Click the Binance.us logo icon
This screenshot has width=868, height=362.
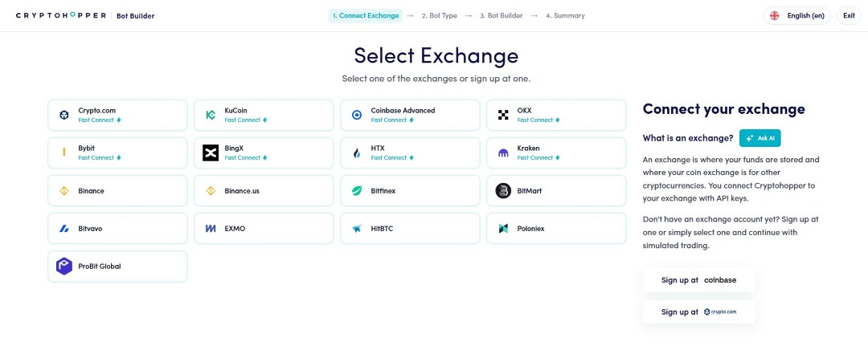coord(211,191)
